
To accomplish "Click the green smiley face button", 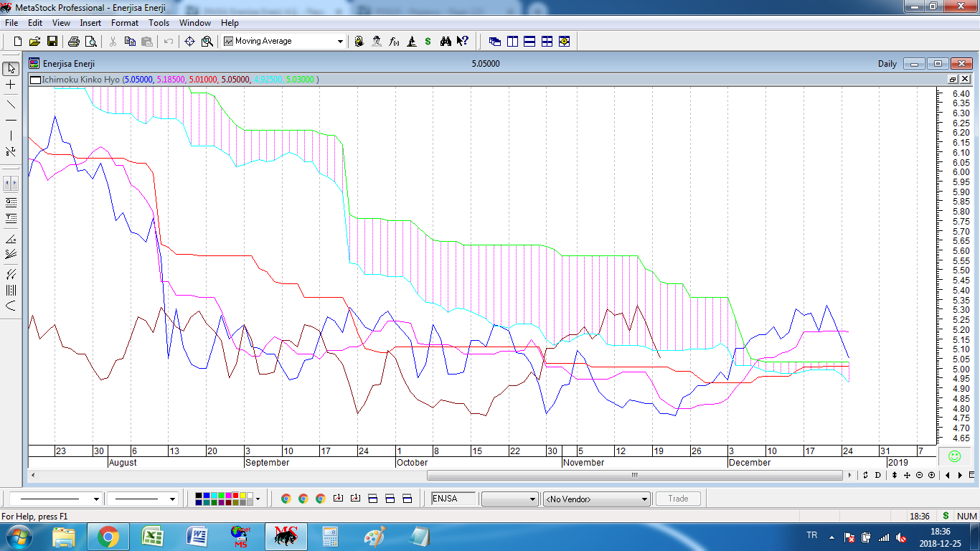I will (x=954, y=456).
